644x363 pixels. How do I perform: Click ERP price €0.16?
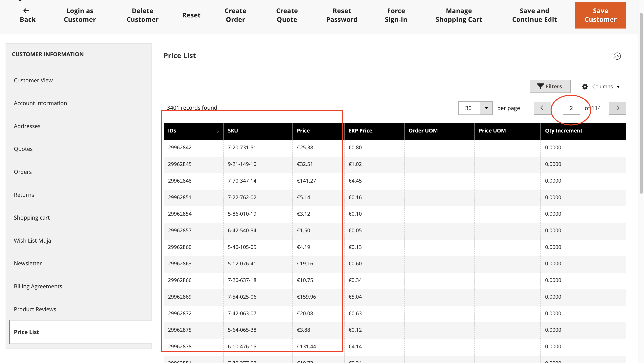pyautogui.click(x=355, y=197)
